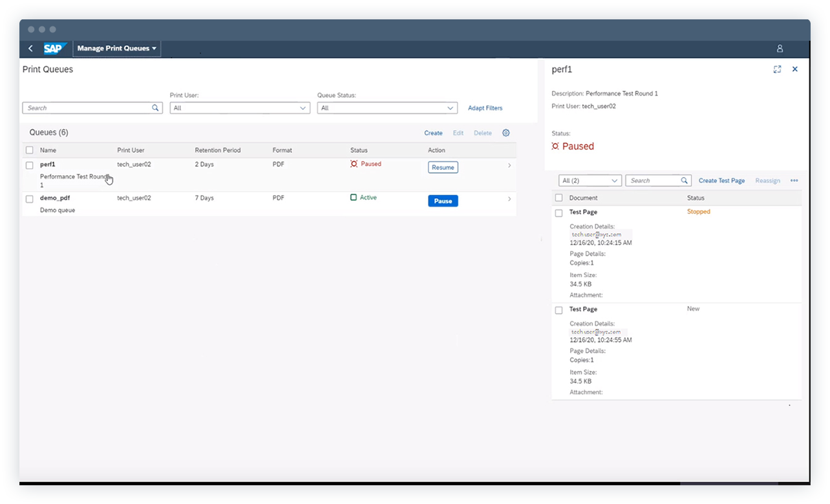This screenshot has height=504, width=830.
Task: Open the Manage Print Queues menu
Action: 117,48
